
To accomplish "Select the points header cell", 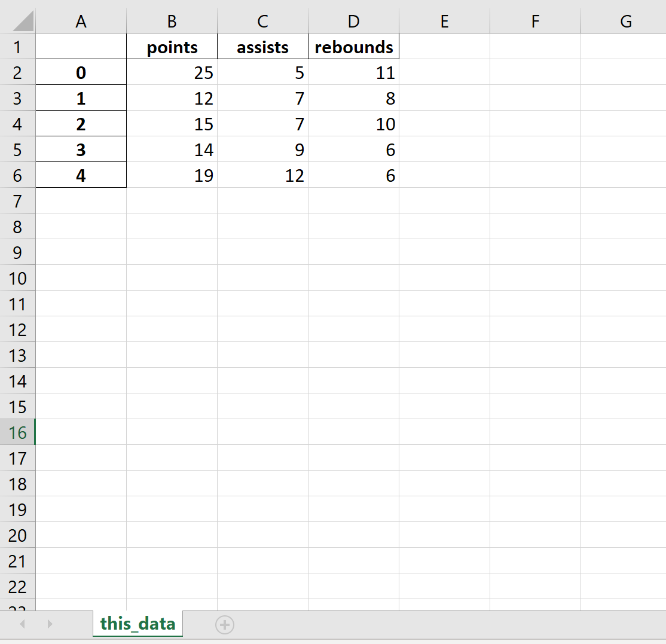I will (x=172, y=47).
